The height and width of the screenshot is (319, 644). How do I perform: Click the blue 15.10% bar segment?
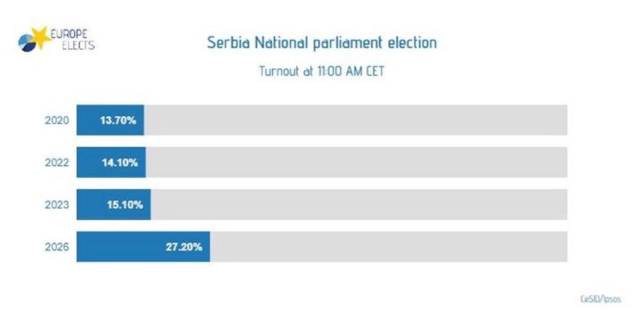tap(114, 205)
